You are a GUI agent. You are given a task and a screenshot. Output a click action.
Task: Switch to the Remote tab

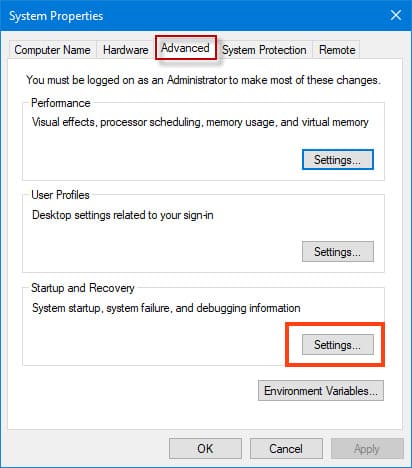point(337,50)
